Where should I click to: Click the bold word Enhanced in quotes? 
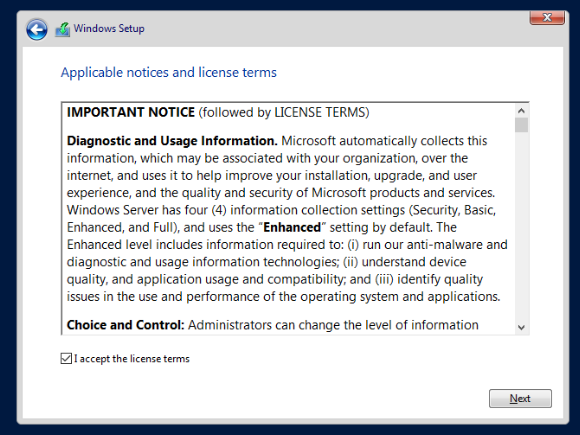292,227
